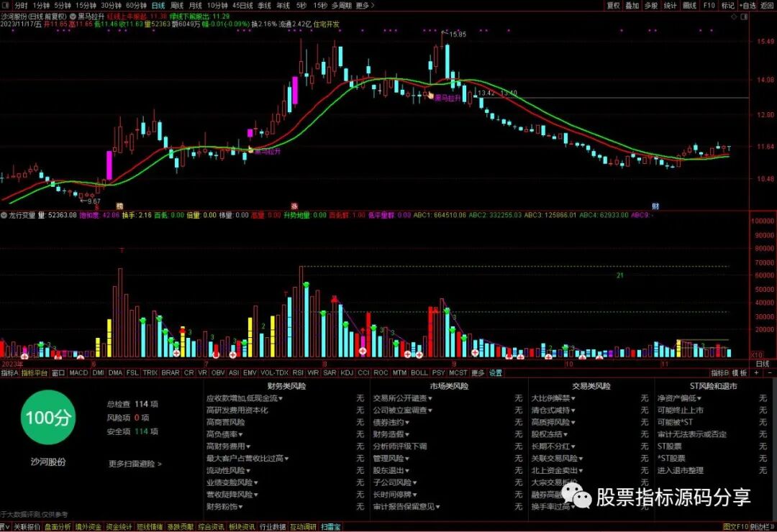Select the BOLL indicator tab

(x=419, y=372)
